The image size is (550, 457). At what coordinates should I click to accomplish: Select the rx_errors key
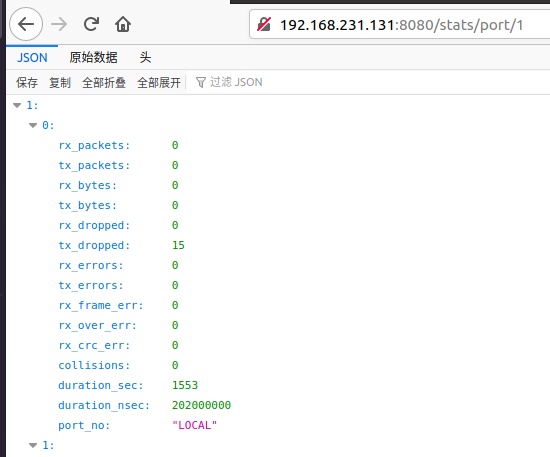click(x=91, y=265)
